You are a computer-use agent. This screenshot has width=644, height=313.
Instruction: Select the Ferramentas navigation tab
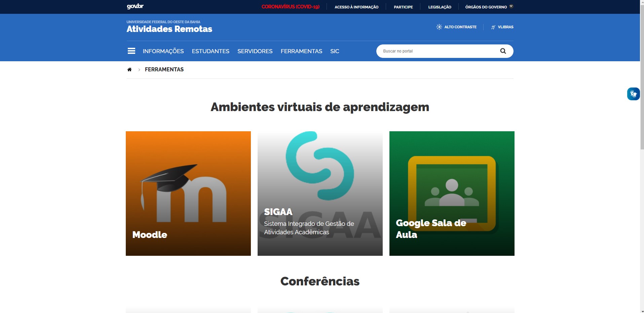coord(301,51)
